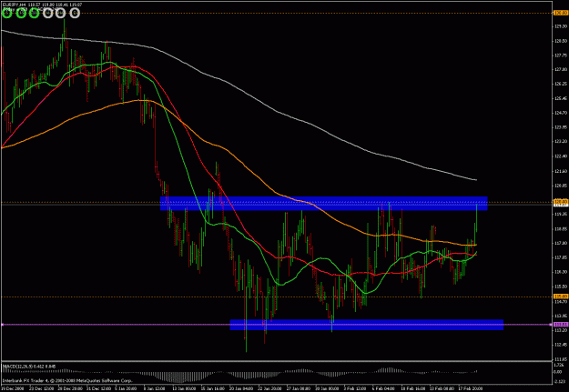This screenshot has width=569, height=392.
Task: Click the purple price label on scale
Action: [561, 325]
